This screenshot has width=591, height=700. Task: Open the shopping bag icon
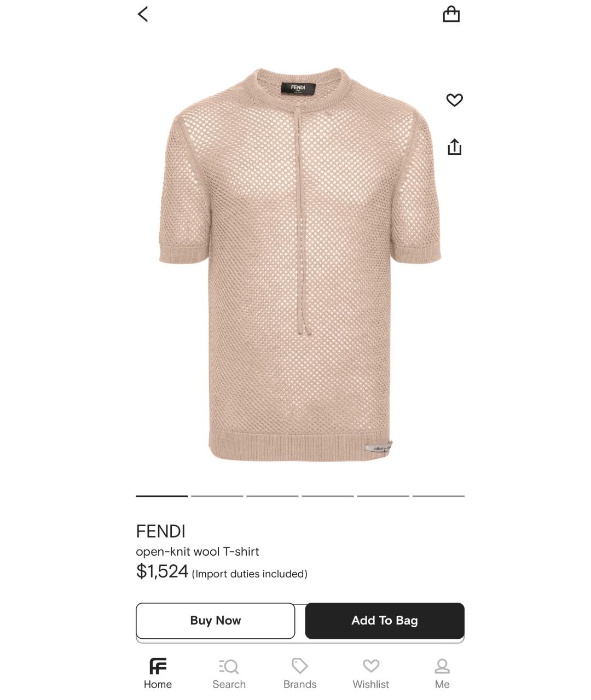click(x=451, y=14)
